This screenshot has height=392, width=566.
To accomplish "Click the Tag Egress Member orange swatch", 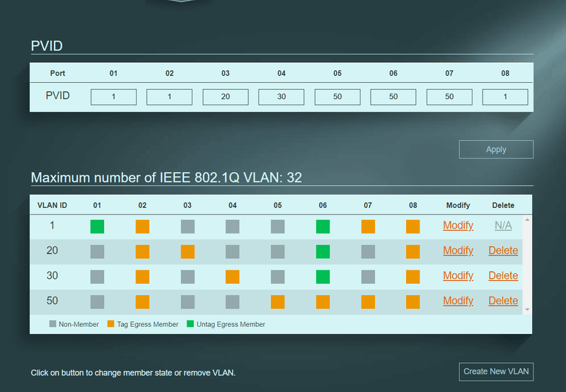I will pos(111,324).
